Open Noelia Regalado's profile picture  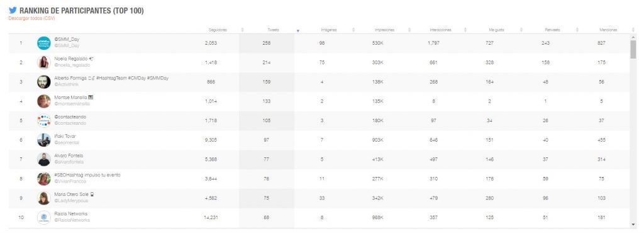pyautogui.click(x=43, y=62)
